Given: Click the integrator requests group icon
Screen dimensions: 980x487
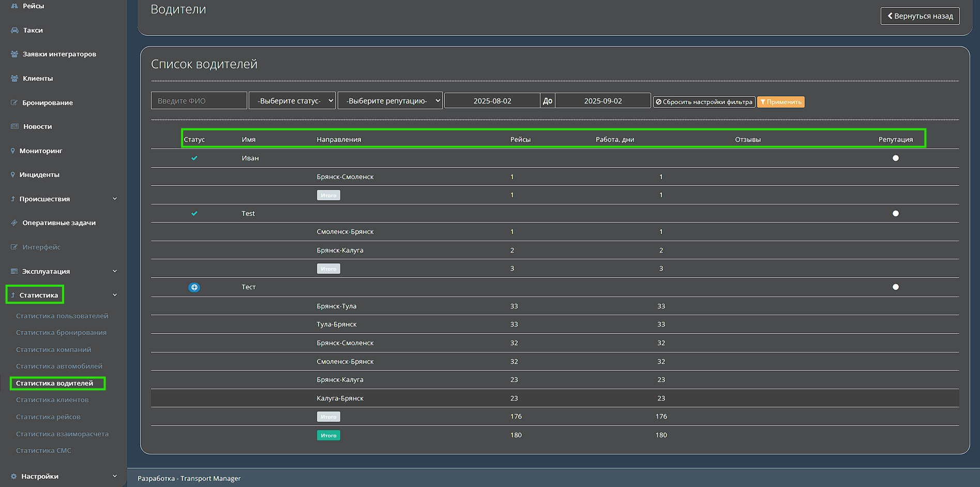Looking at the screenshot, I should pos(14,54).
